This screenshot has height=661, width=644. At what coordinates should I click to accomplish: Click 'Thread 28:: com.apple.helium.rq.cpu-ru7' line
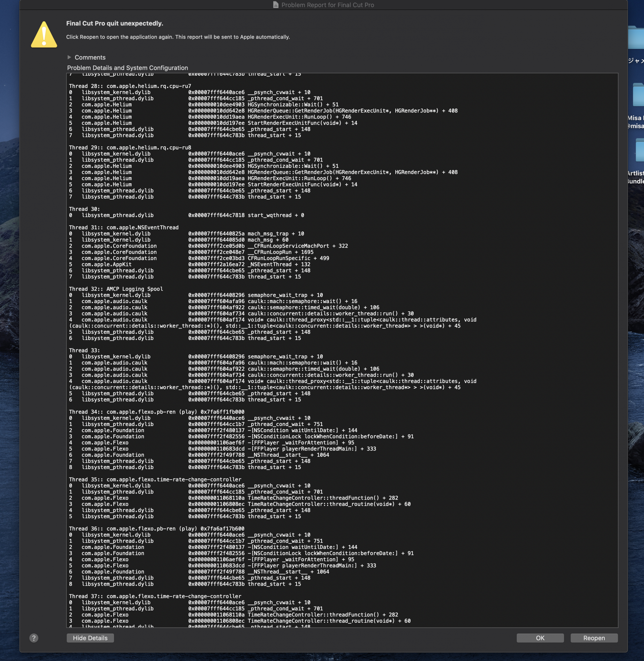pos(130,86)
